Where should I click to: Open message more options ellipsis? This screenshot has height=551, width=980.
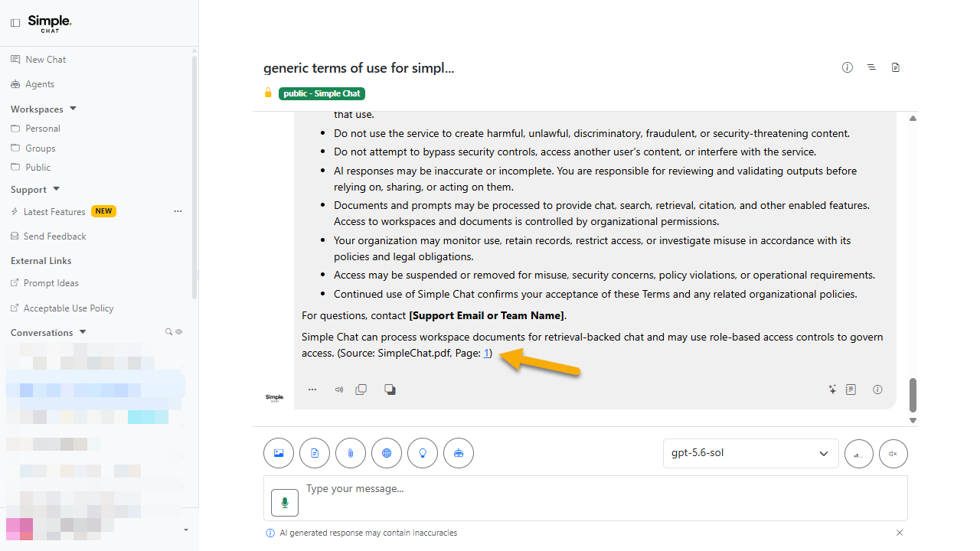(x=312, y=390)
